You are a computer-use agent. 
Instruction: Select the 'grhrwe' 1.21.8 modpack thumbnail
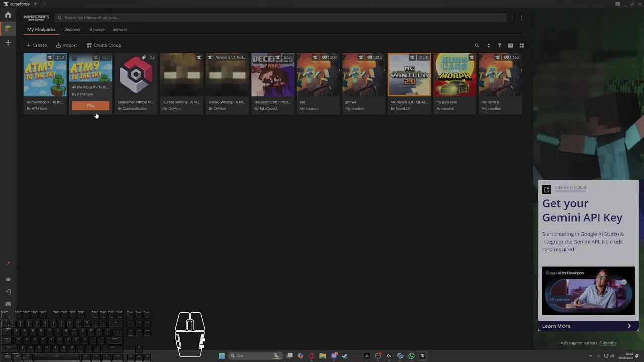[364, 74]
